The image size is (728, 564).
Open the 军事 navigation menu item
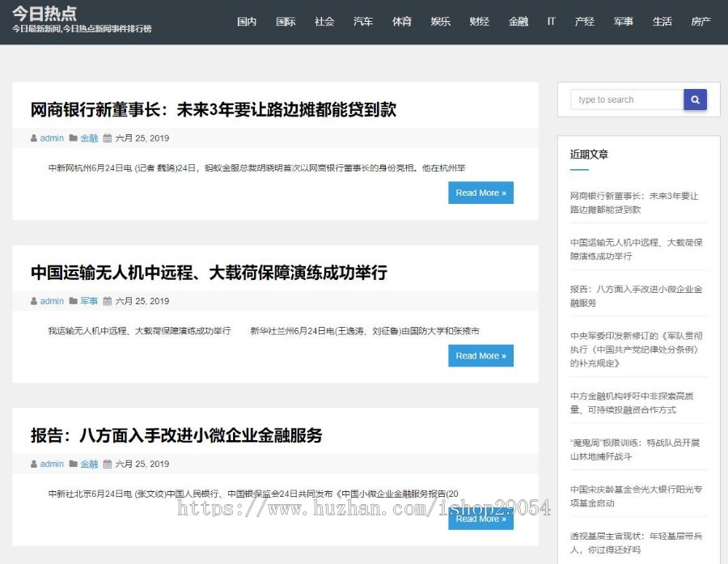point(623,22)
